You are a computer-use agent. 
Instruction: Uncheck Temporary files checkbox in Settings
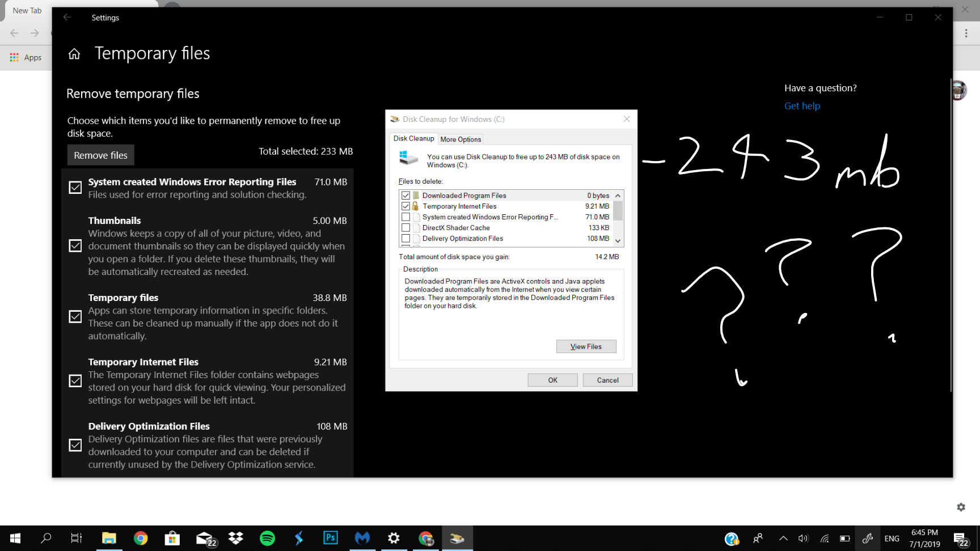pos(75,316)
